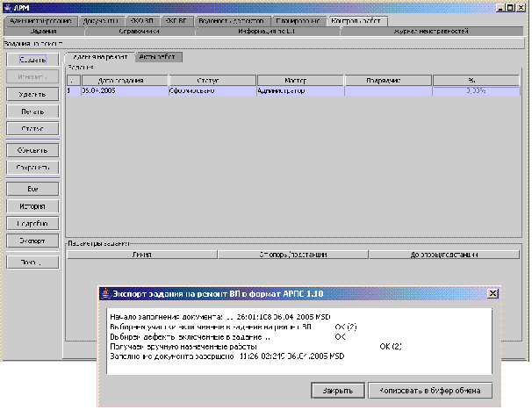Click Копировать в буфер обмена button

[x=430, y=391]
